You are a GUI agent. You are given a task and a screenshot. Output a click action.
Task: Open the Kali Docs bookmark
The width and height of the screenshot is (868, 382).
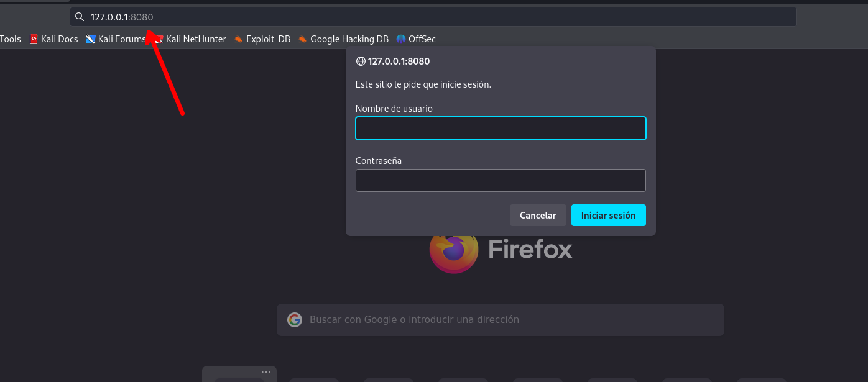coord(53,39)
